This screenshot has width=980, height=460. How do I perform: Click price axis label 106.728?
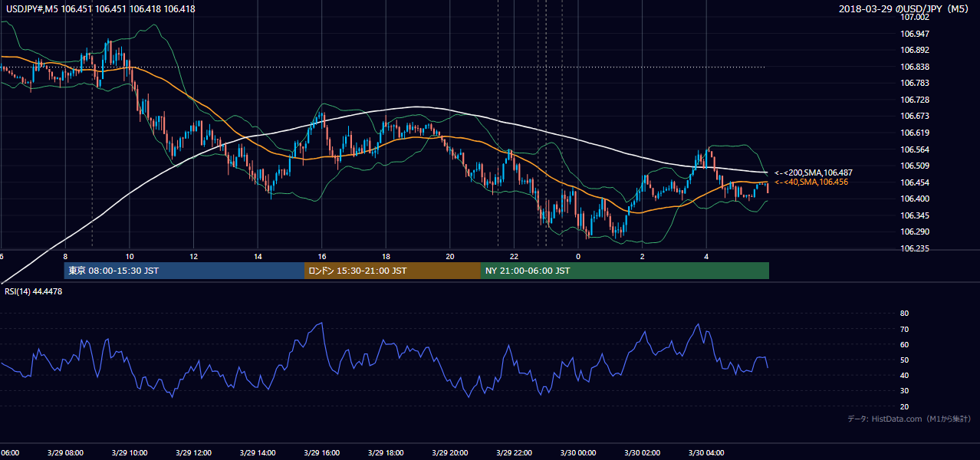[914, 100]
